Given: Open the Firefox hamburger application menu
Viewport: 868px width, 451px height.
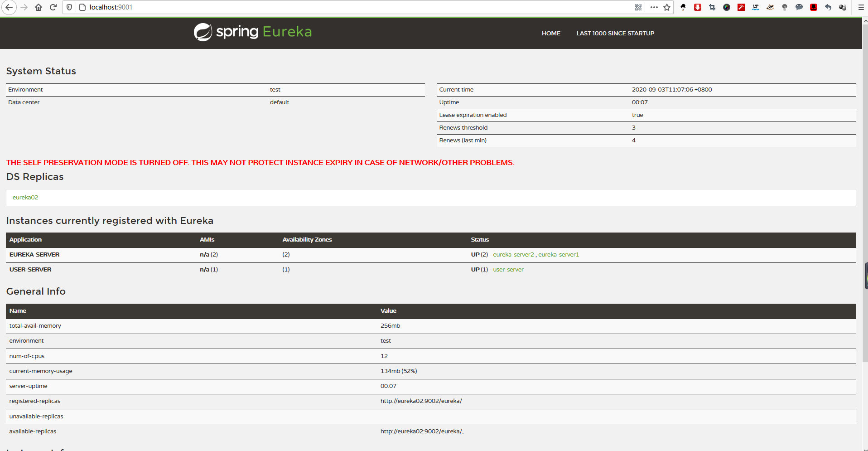Looking at the screenshot, I should 861,7.
